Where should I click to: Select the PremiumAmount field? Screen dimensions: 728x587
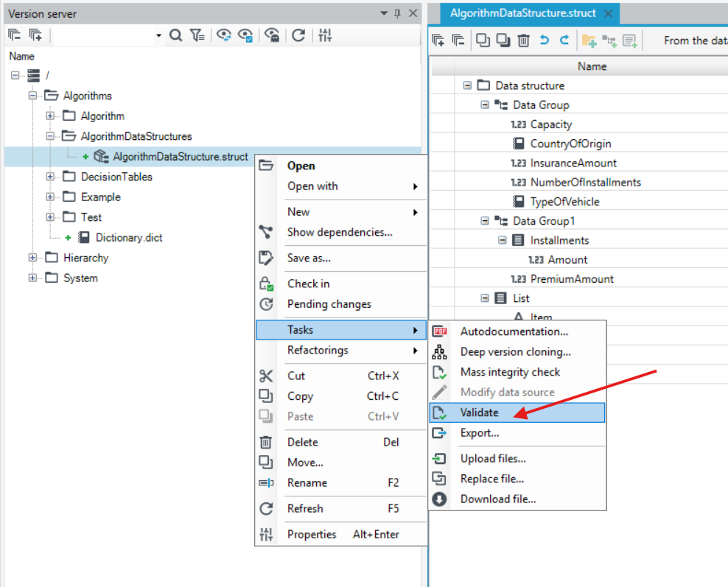coord(572,279)
